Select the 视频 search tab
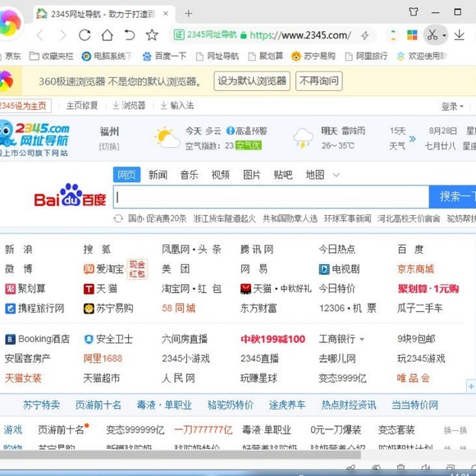This screenshot has height=476, width=476. point(221,175)
